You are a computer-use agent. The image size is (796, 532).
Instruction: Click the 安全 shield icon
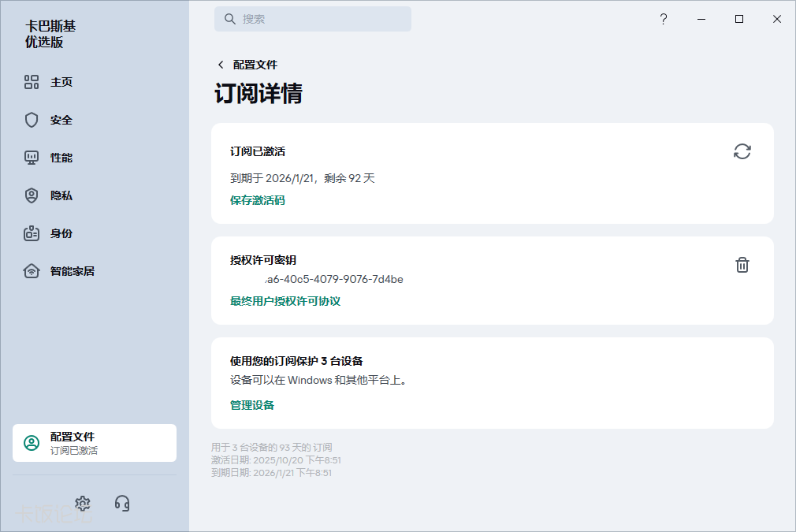point(32,120)
